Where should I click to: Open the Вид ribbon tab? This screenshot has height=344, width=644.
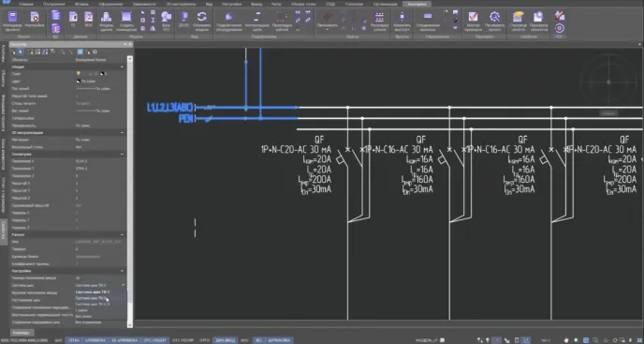click(x=209, y=4)
